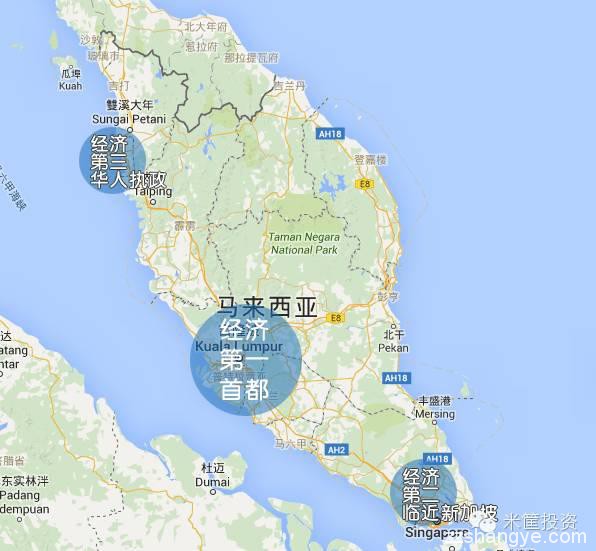The height and width of the screenshot is (551, 596).
Task: Click the E8 shield near 登嘉楼
Action: pyautogui.click(x=365, y=184)
